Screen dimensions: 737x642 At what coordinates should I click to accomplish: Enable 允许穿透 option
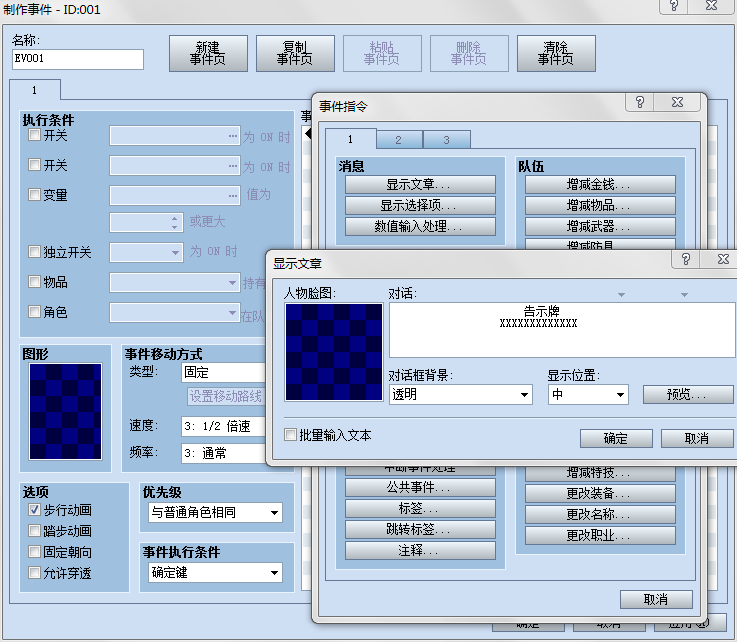click(x=34, y=572)
